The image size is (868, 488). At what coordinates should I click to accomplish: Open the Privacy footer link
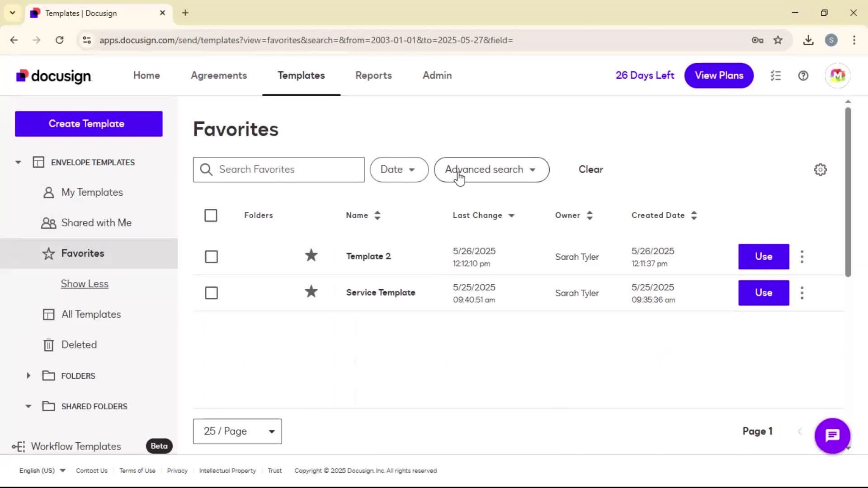[177, 470]
